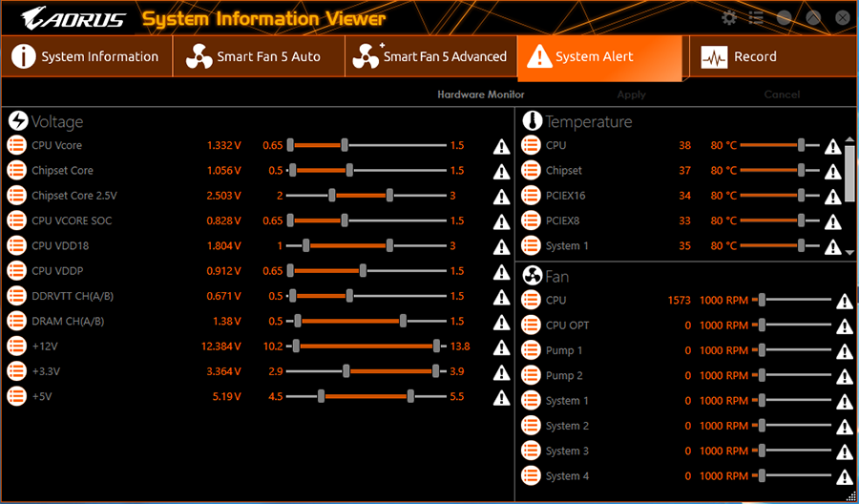Click the upper limit slider handle for +3.3V
The width and height of the screenshot is (859, 504).
[435, 371]
